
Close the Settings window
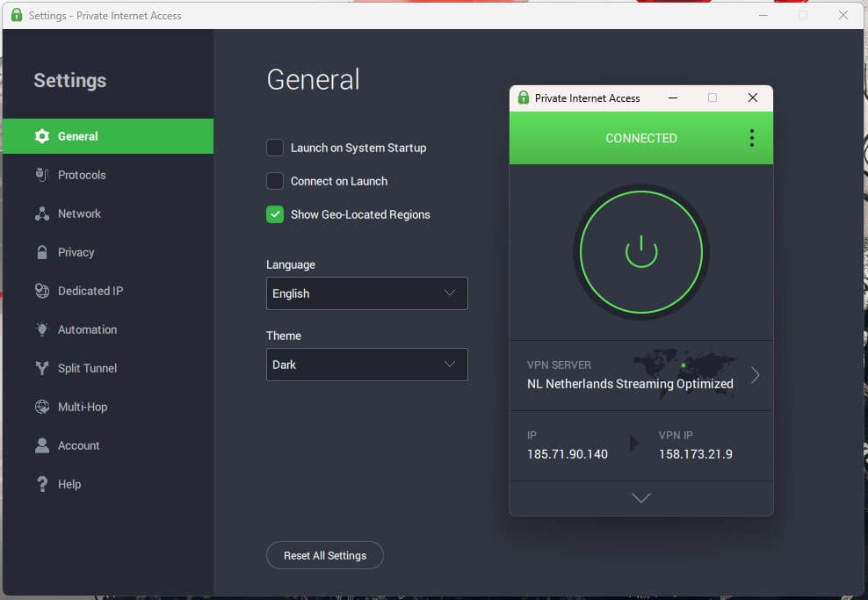[x=843, y=16]
